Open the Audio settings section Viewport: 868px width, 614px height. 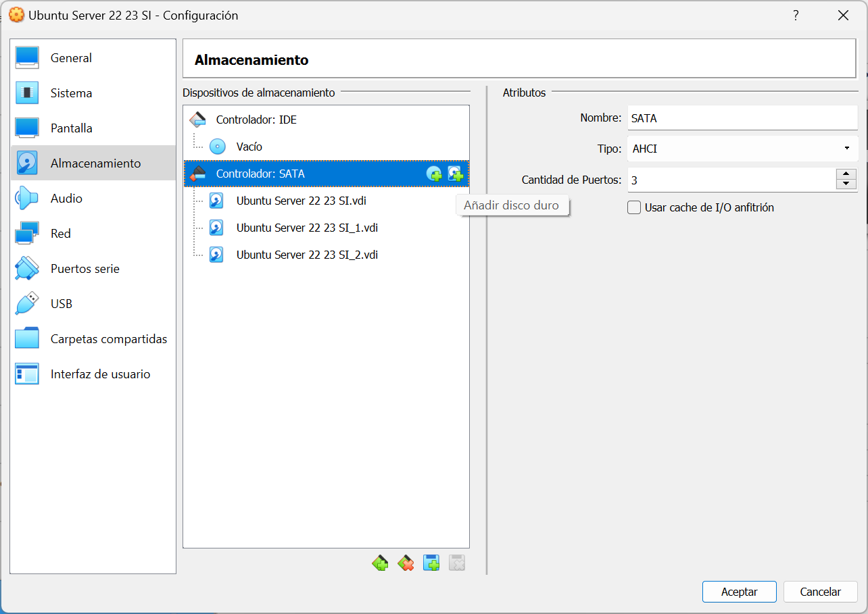[93, 199]
